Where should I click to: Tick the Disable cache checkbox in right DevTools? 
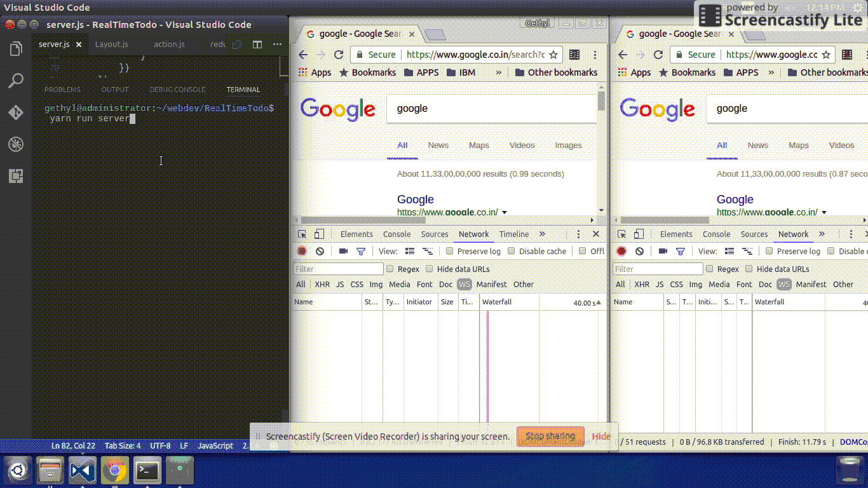[x=831, y=251]
